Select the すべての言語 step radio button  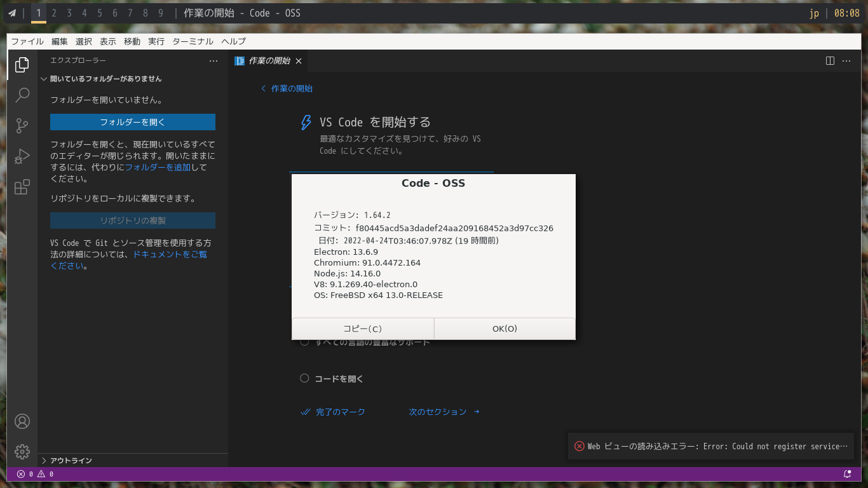304,342
